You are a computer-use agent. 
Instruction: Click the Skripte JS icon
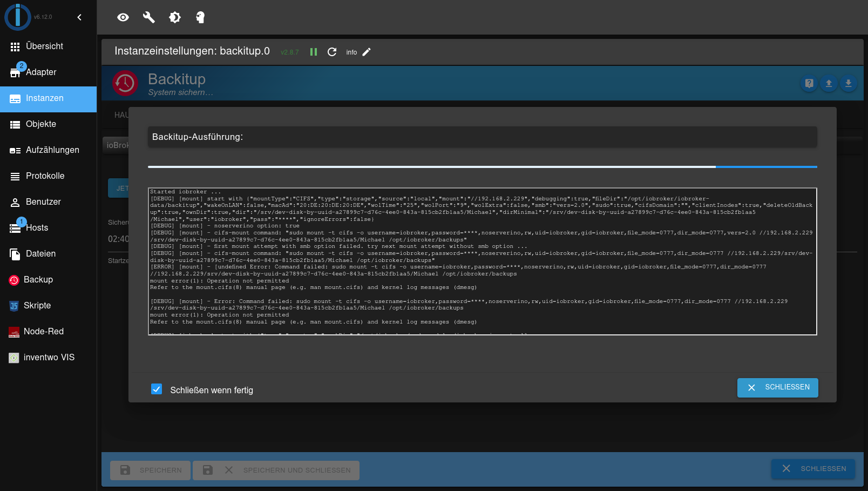pos(14,306)
